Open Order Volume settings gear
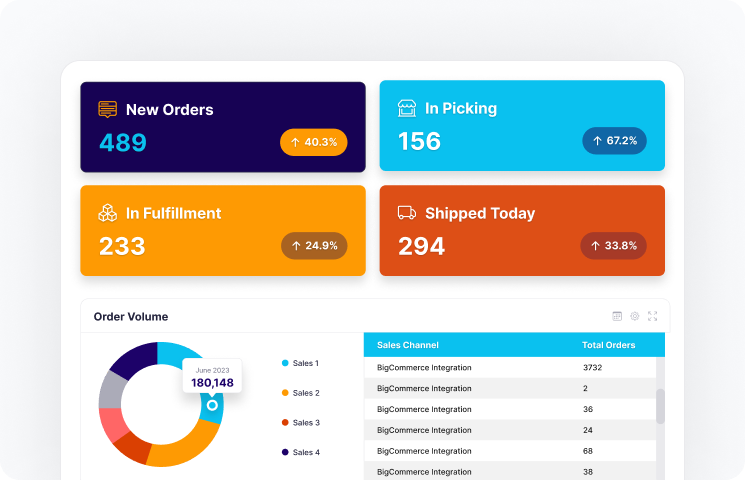 pyautogui.click(x=635, y=316)
